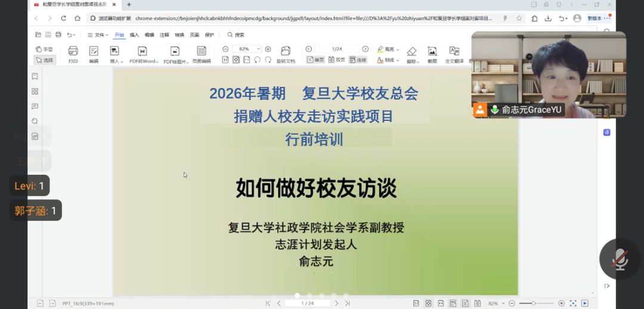The image size is (644, 309).
Task: Toggle 单页 single page view
Action: click(315, 60)
